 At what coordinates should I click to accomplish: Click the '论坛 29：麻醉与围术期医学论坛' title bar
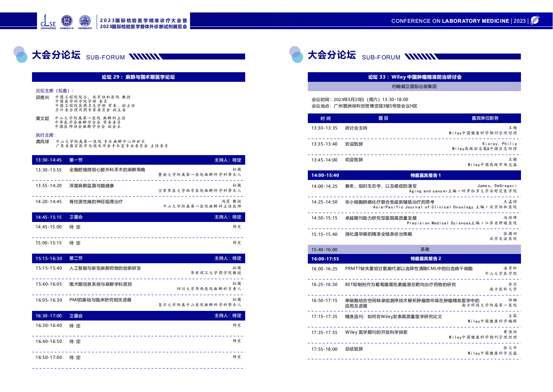(138, 77)
